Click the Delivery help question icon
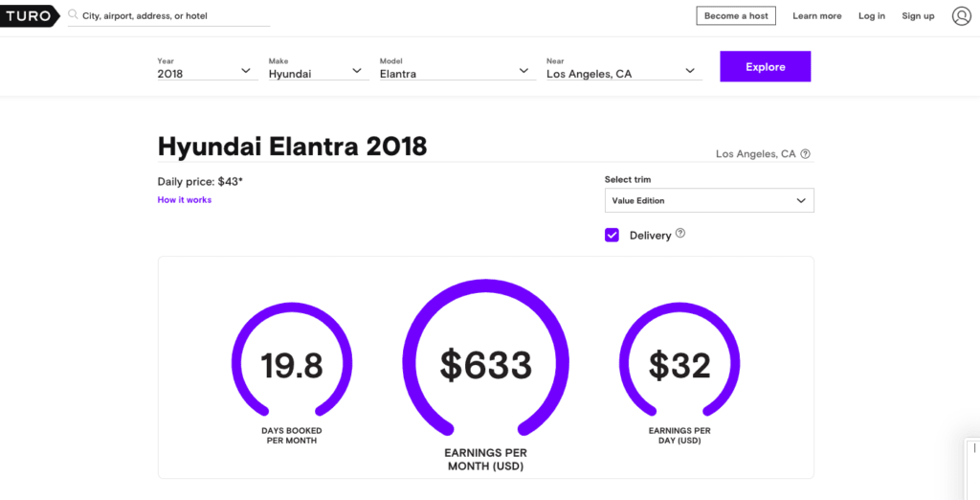The height and width of the screenshot is (500, 980). point(680,234)
